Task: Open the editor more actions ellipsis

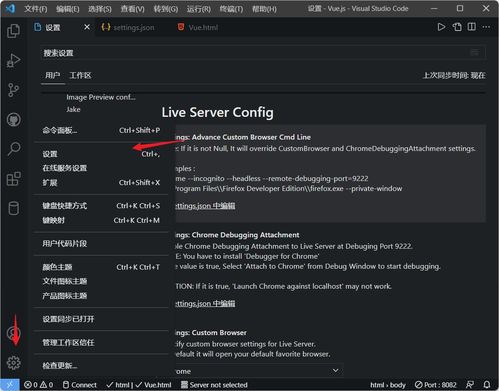Action: pos(486,27)
